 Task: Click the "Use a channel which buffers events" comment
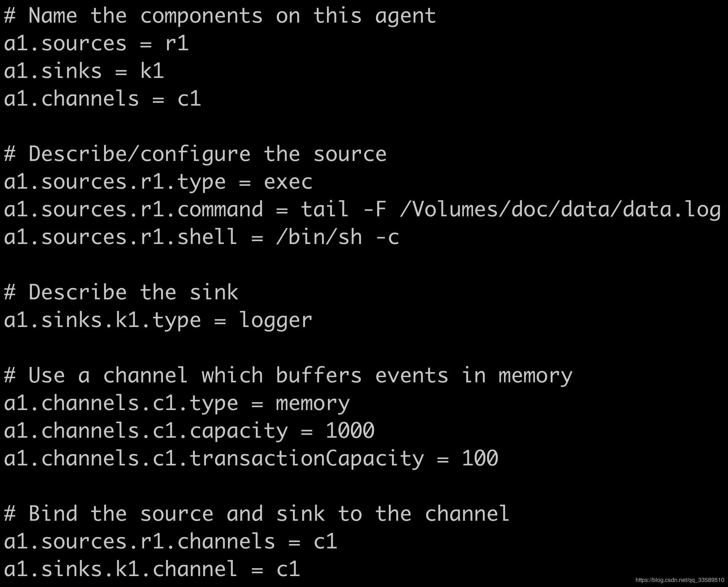[288, 375]
